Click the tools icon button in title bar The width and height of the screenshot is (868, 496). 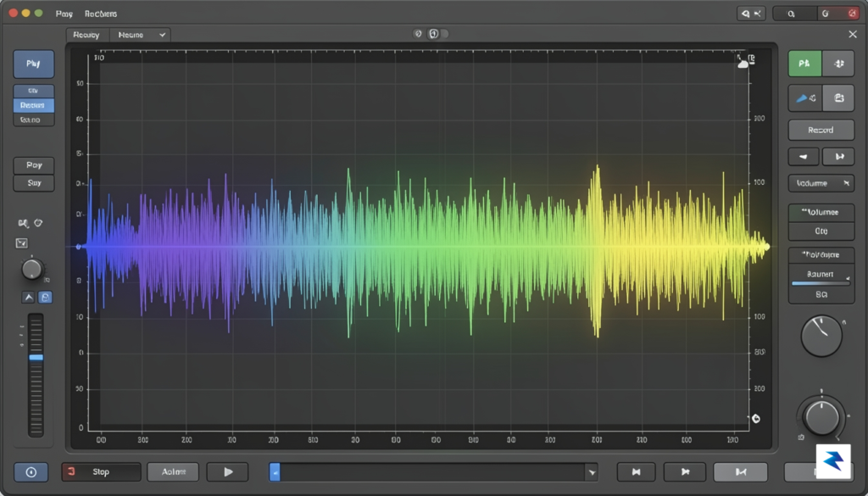751,14
